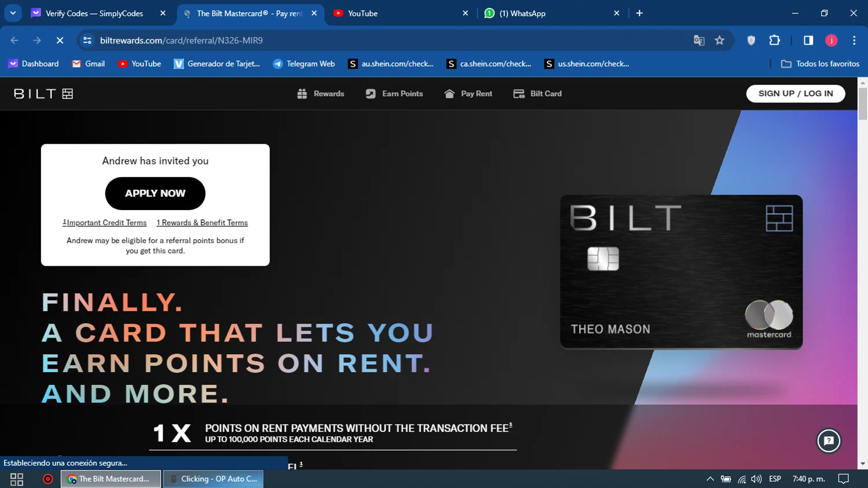Click the SIGN UP / LOG IN button

[x=796, y=94]
